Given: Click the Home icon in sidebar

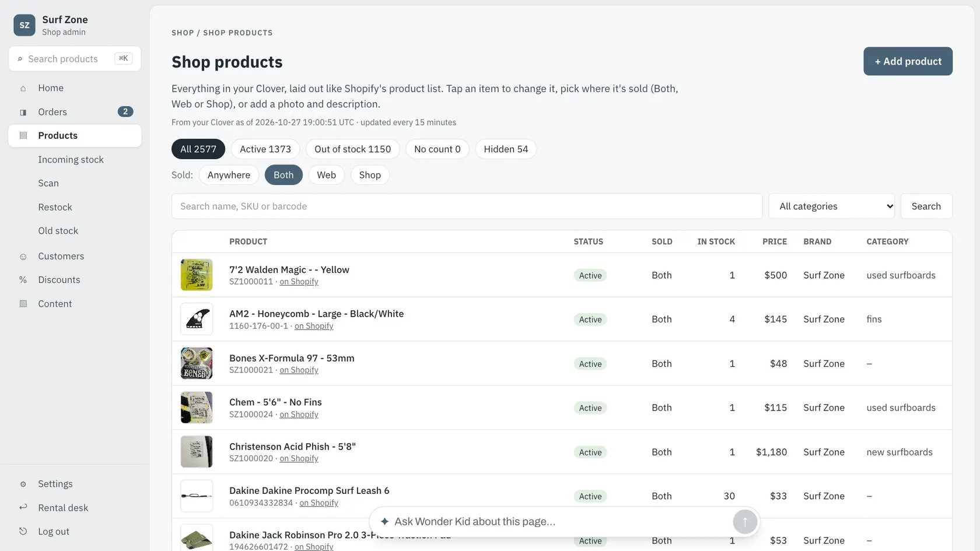Looking at the screenshot, I should click(x=23, y=89).
